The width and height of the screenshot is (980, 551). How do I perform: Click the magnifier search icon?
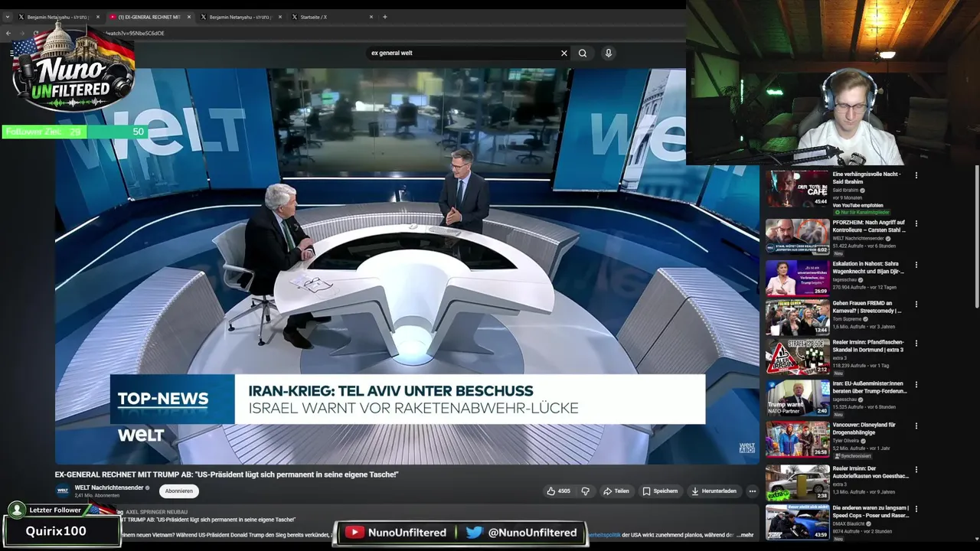[x=583, y=54]
